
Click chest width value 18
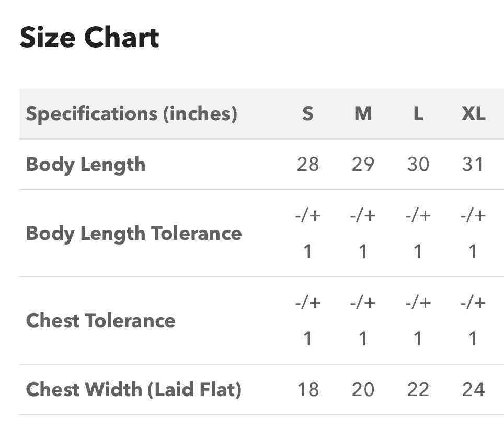[x=308, y=390]
